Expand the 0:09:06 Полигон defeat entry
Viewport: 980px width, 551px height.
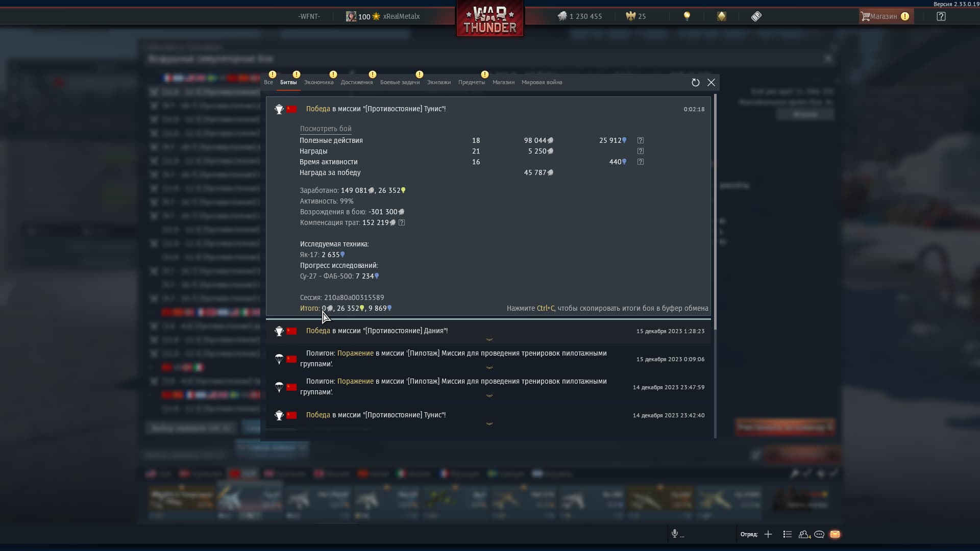489,367
